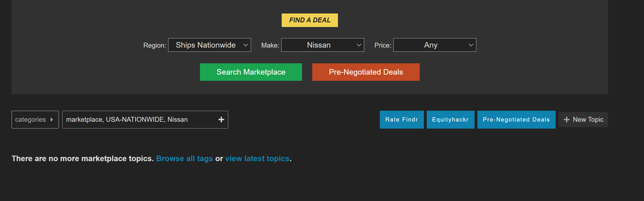Click the plus icon in tags filter

pos(221,120)
